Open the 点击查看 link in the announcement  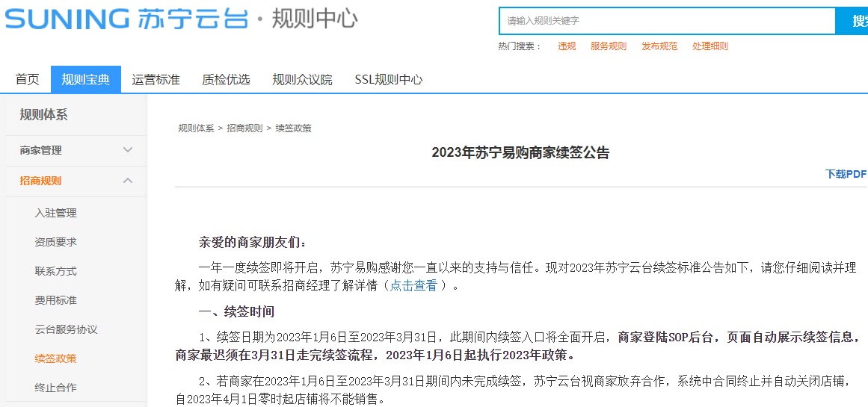(x=413, y=286)
